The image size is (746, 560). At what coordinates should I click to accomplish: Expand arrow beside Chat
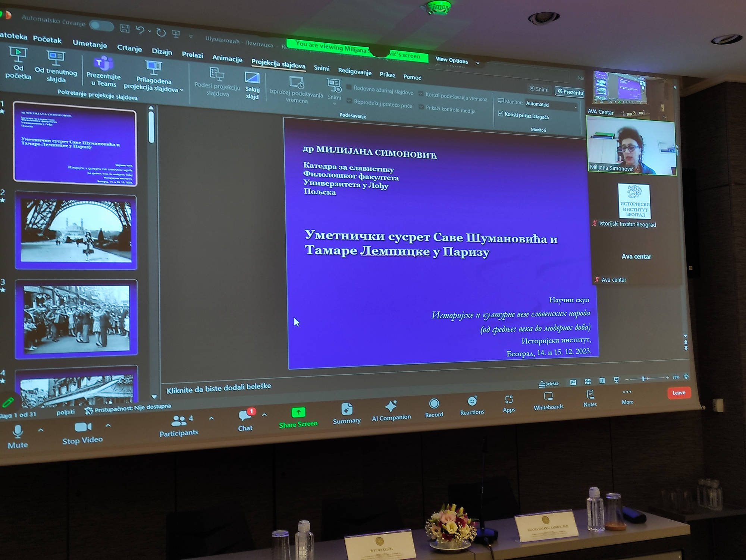(x=264, y=415)
